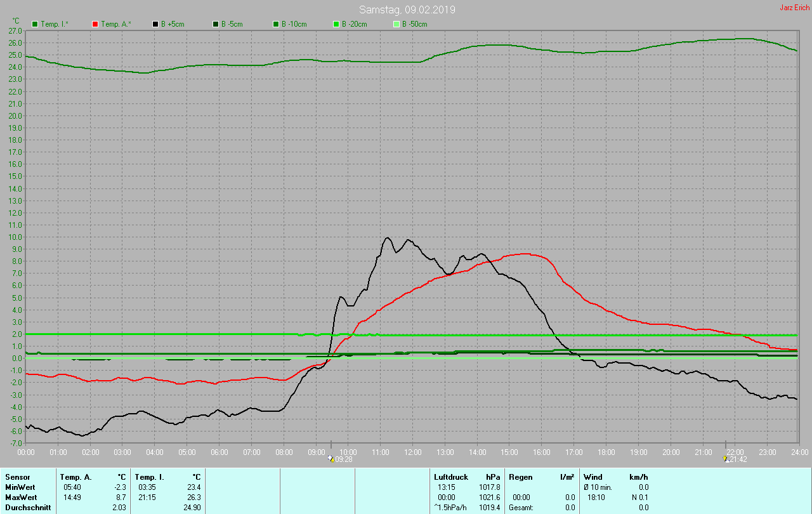Click the "24:00" x-axis time label

(x=800, y=452)
